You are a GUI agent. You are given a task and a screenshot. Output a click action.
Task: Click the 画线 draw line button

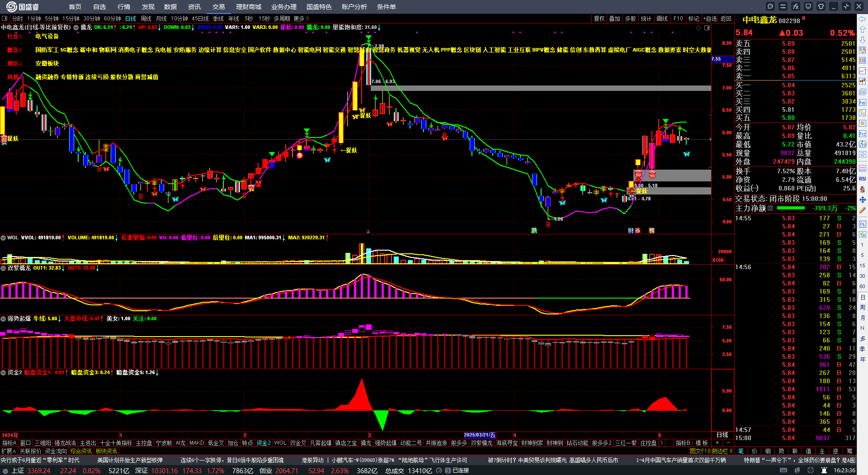coord(662,19)
